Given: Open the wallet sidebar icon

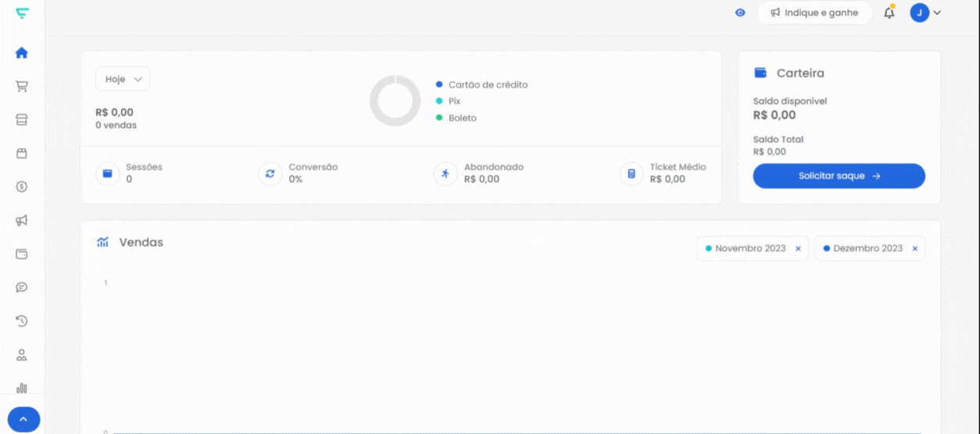Looking at the screenshot, I should click(22, 254).
